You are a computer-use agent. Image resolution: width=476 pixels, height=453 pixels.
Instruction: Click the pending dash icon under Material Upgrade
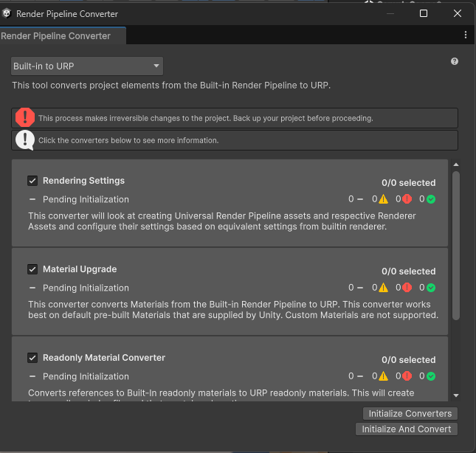(32, 288)
